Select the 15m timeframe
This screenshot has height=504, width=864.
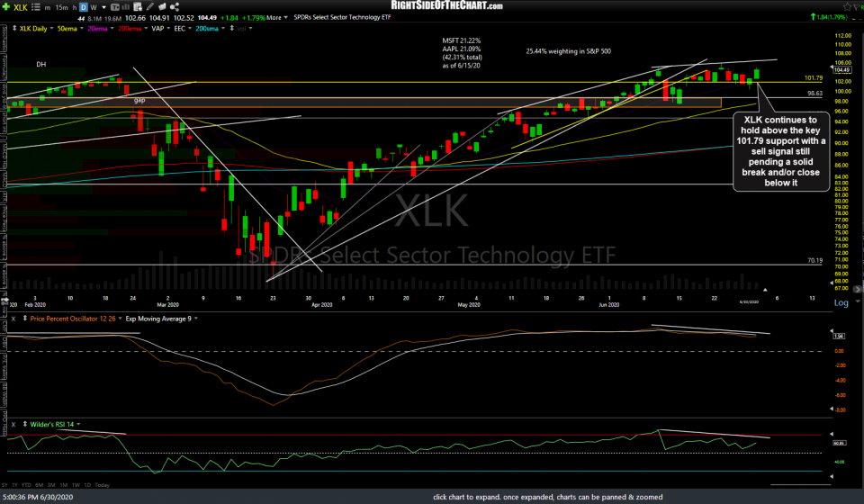[62, 7]
